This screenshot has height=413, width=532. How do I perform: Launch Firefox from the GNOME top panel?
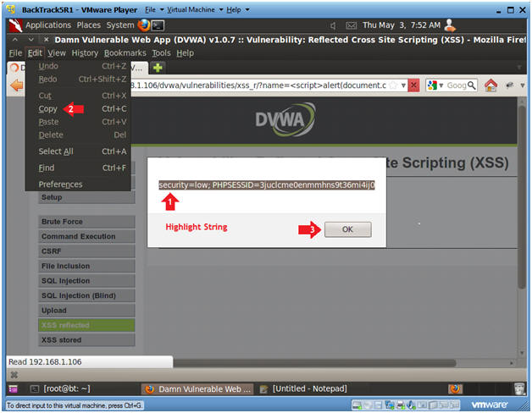144,25
